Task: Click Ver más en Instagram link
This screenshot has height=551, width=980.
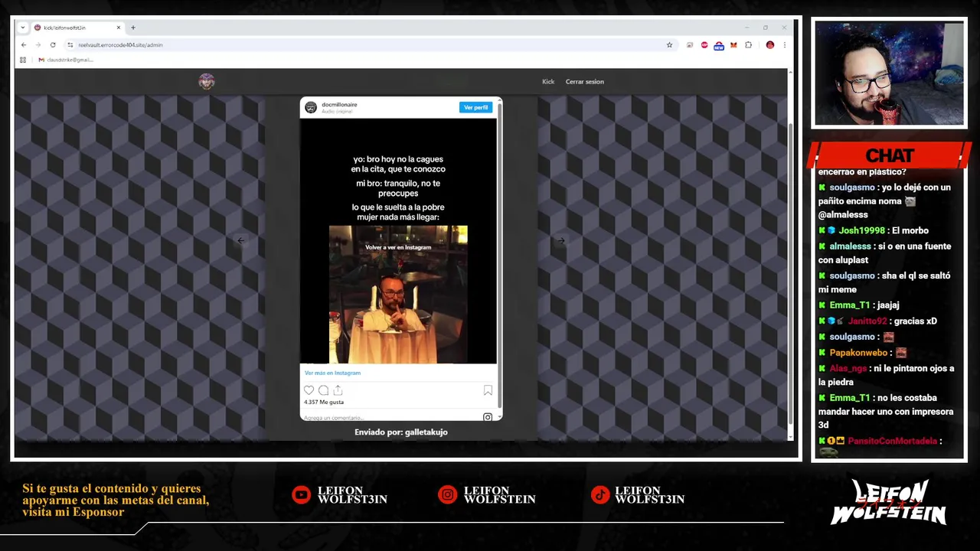Action: 332,373
